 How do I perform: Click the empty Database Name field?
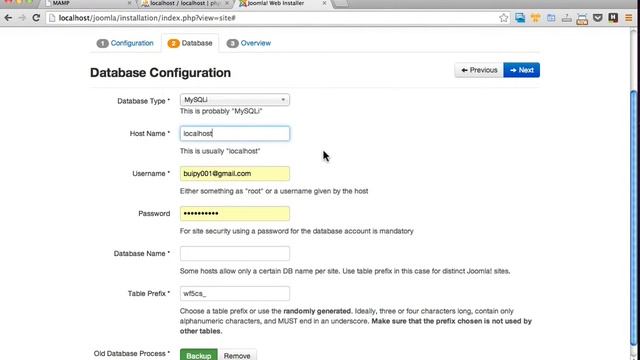point(235,253)
